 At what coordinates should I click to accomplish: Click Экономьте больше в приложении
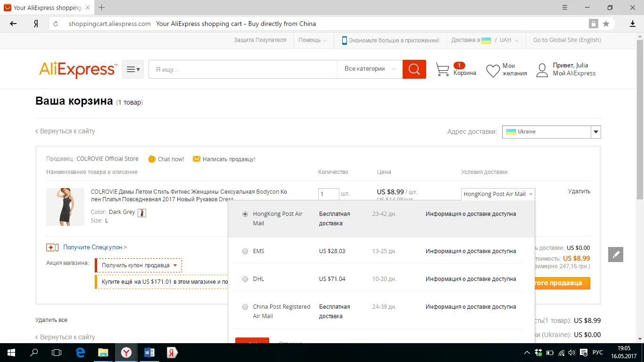394,41
